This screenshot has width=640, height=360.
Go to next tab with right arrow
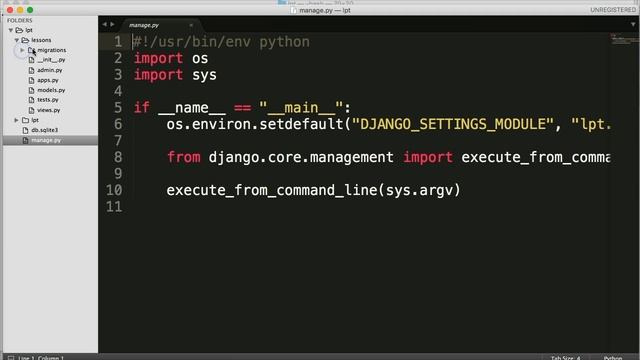click(x=112, y=24)
